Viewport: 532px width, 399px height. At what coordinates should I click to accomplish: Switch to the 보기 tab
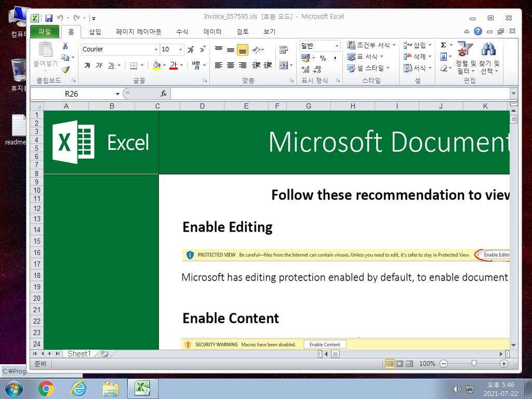[270, 32]
